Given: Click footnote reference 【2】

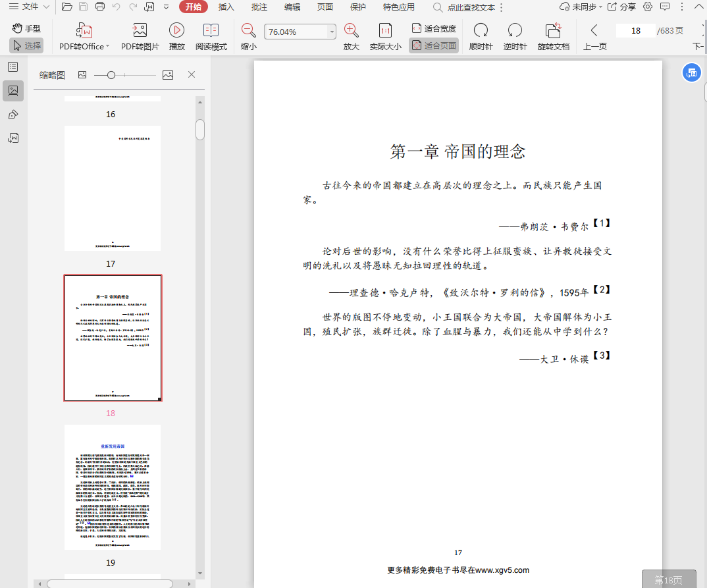Looking at the screenshot, I should (601, 289).
